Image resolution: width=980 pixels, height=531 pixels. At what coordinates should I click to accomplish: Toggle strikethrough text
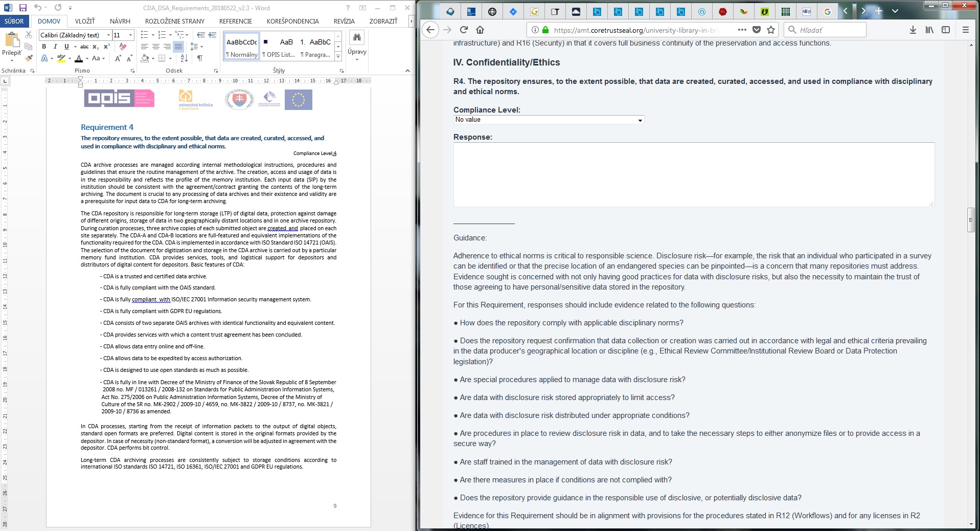click(x=84, y=47)
